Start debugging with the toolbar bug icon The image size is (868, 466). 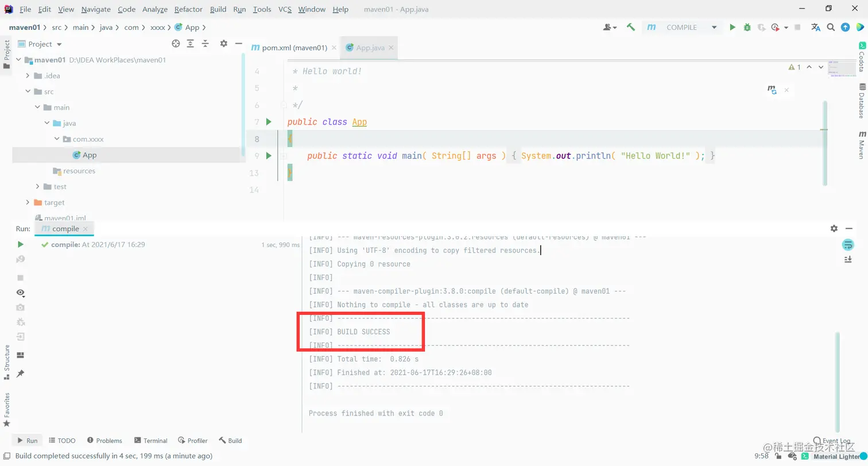point(747,27)
